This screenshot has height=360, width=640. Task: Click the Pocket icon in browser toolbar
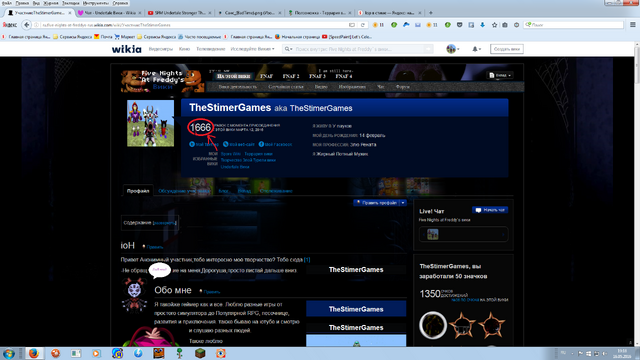coord(460,25)
